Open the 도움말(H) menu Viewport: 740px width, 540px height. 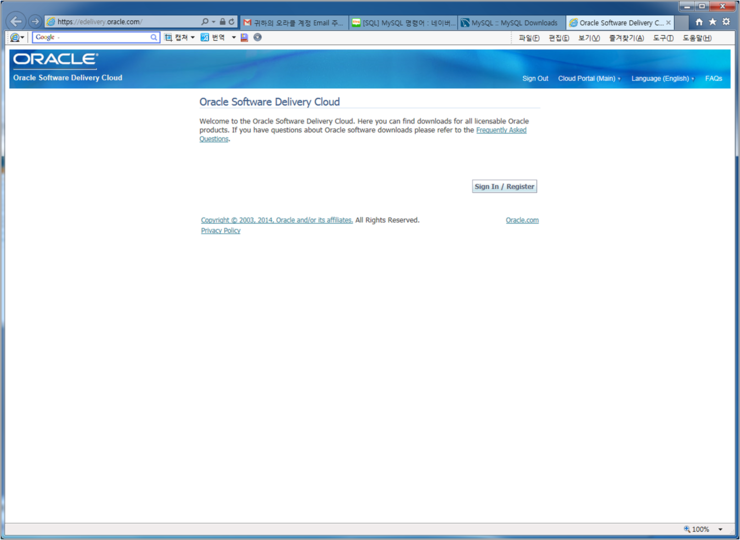click(697, 38)
